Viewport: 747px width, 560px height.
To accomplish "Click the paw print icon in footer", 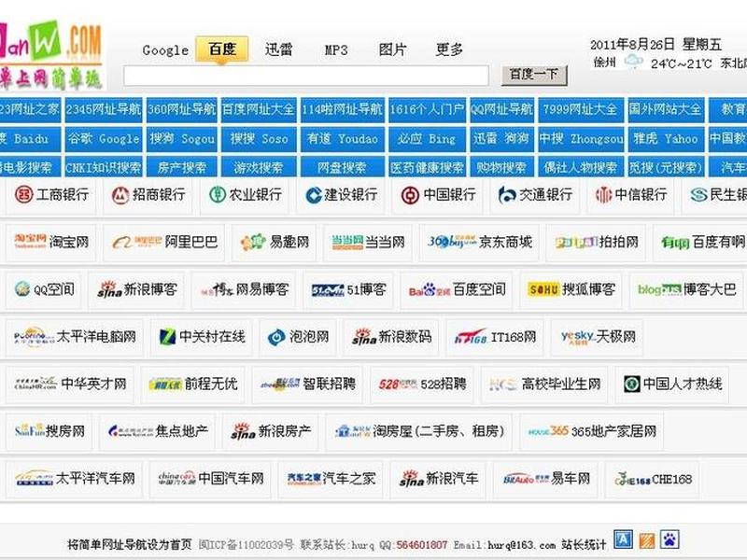I will (x=669, y=539).
